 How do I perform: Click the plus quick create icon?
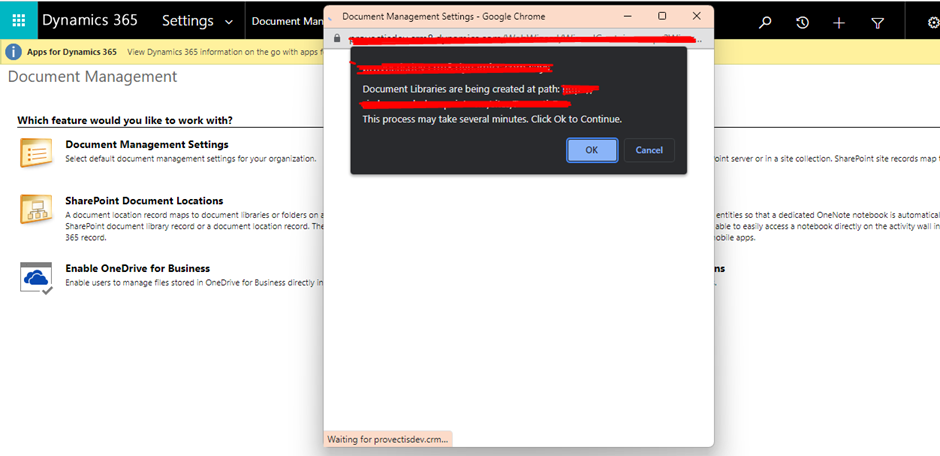(839, 23)
